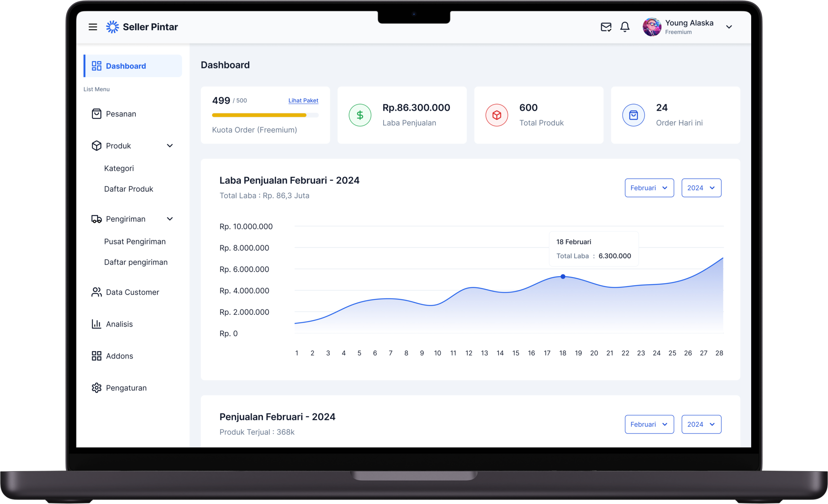The height and width of the screenshot is (504, 828).
Task: Select the Dashboard menu item
Action: (133, 66)
